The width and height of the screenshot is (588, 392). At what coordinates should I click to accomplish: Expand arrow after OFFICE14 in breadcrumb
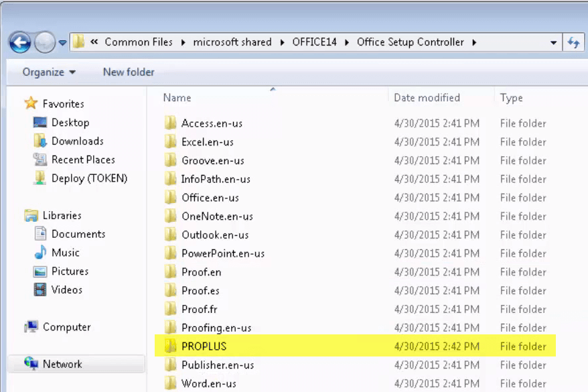[346, 42]
